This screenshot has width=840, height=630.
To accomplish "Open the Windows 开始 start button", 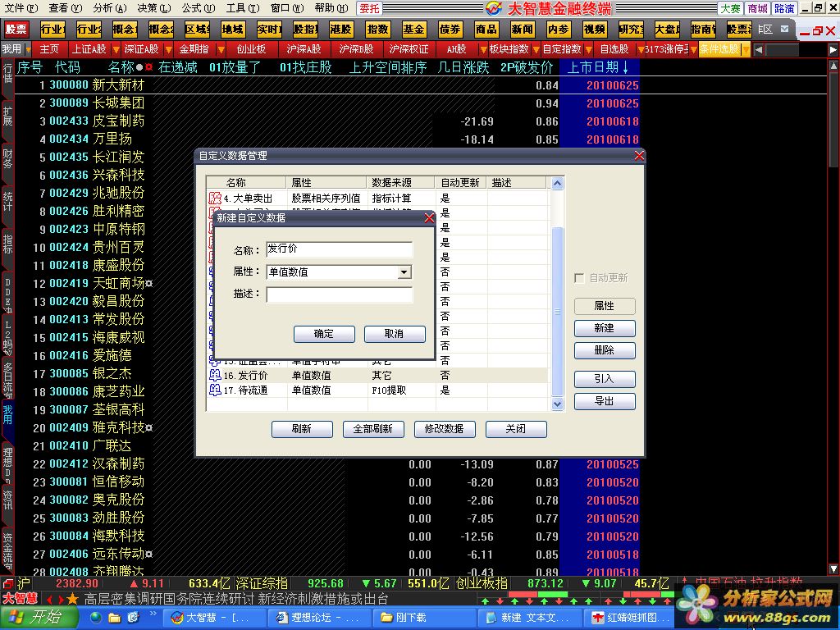I will (38, 617).
